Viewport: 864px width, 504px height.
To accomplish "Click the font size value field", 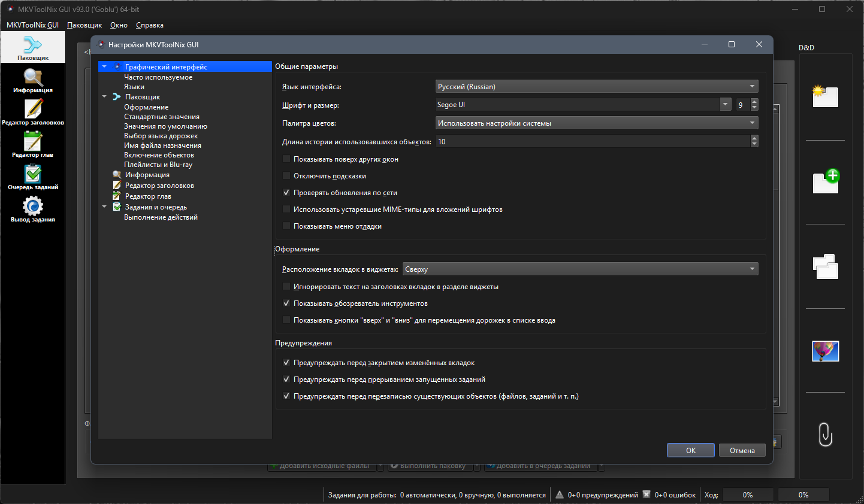I will point(742,105).
